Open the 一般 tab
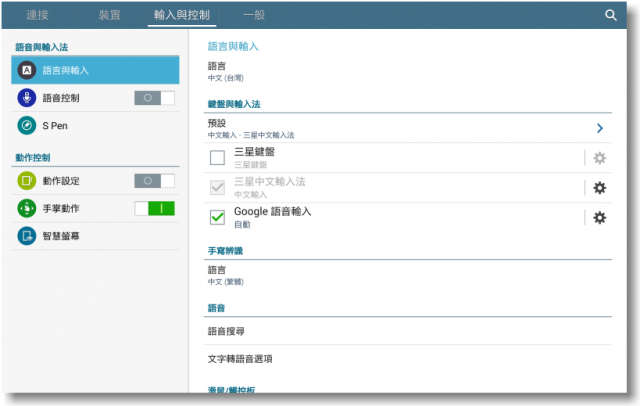The height and width of the screenshot is (406, 640). point(254,15)
